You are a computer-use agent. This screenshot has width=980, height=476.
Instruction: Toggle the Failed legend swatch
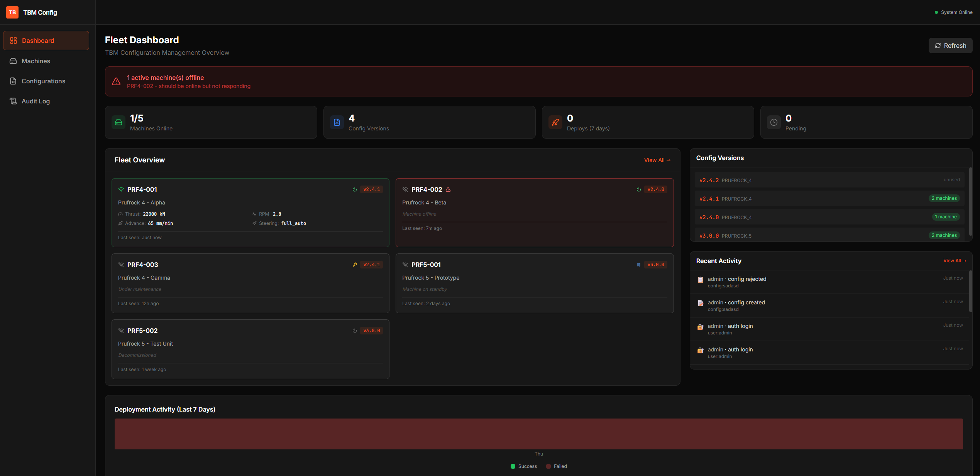pyautogui.click(x=548, y=466)
